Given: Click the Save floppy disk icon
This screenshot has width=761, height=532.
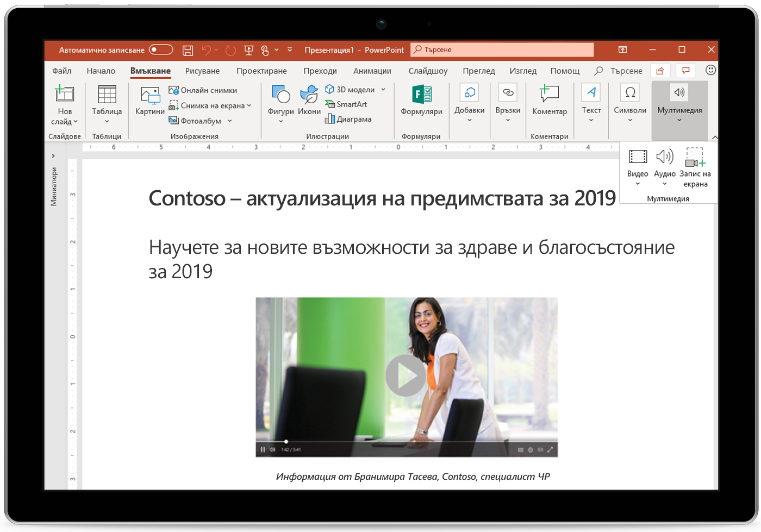Looking at the screenshot, I should pyautogui.click(x=188, y=50).
